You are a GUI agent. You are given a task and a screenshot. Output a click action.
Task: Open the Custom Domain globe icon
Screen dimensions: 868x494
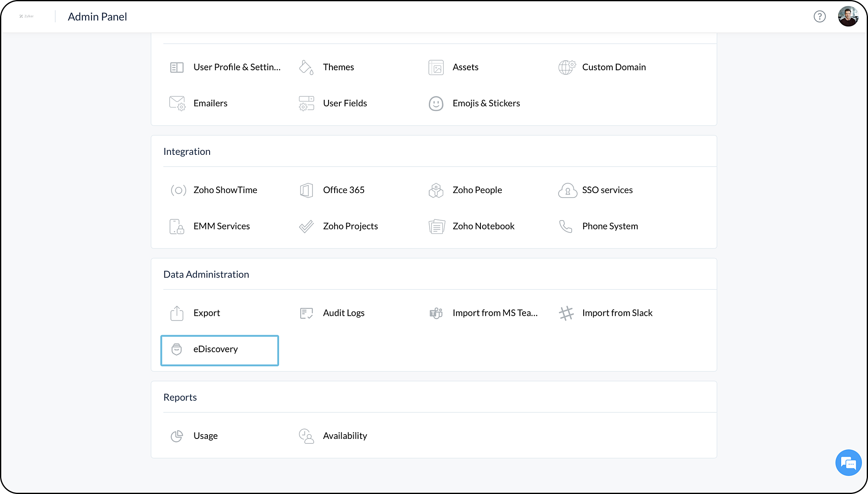567,67
